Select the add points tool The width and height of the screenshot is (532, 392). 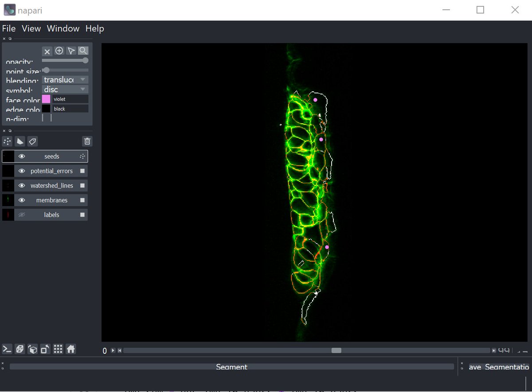(59, 51)
